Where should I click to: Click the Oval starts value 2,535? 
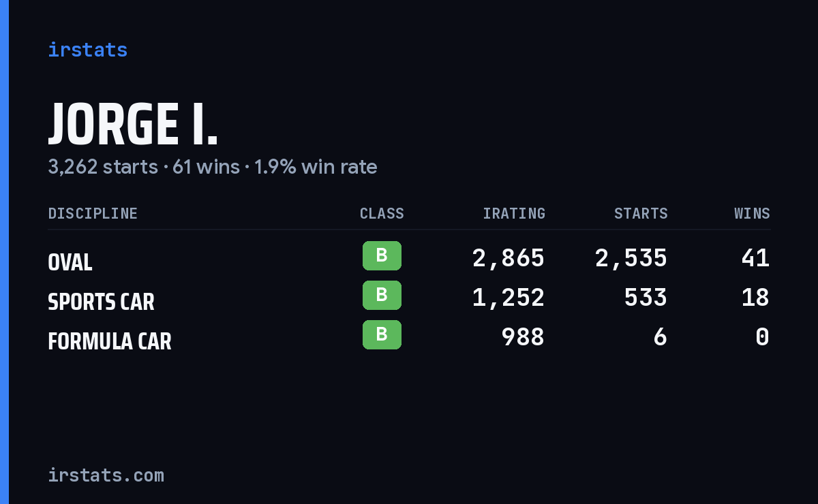[631, 258]
